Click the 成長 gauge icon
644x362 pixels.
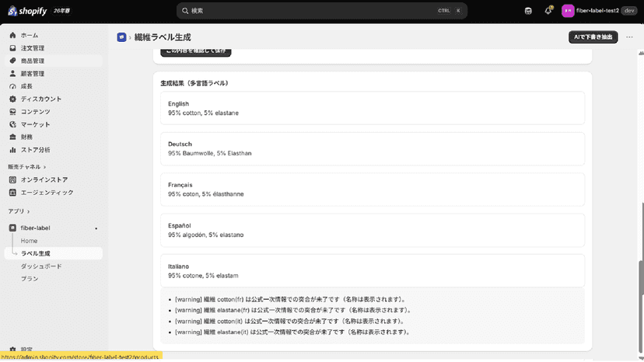pyautogui.click(x=12, y=86)
